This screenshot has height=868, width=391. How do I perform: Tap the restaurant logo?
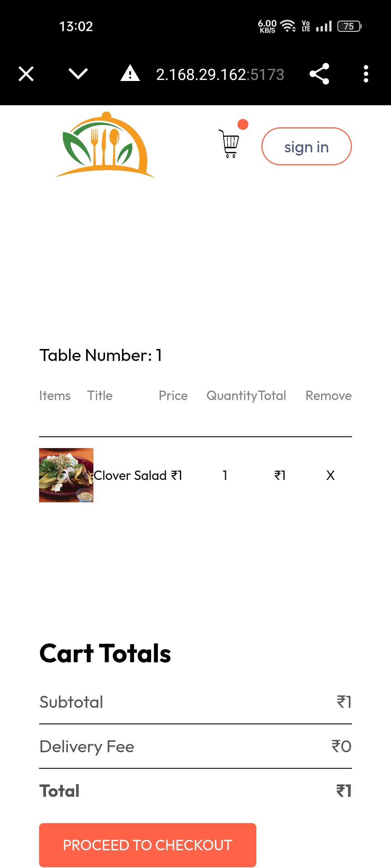coord(105,145)
